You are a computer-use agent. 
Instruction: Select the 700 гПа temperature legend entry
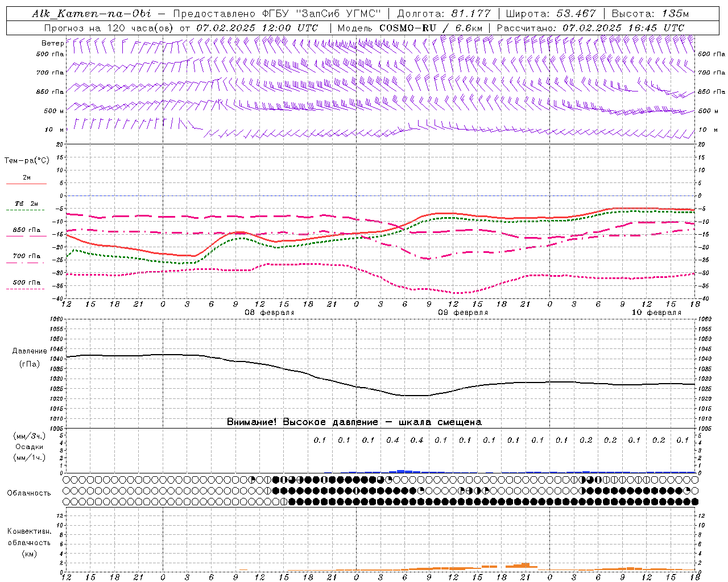26,259
